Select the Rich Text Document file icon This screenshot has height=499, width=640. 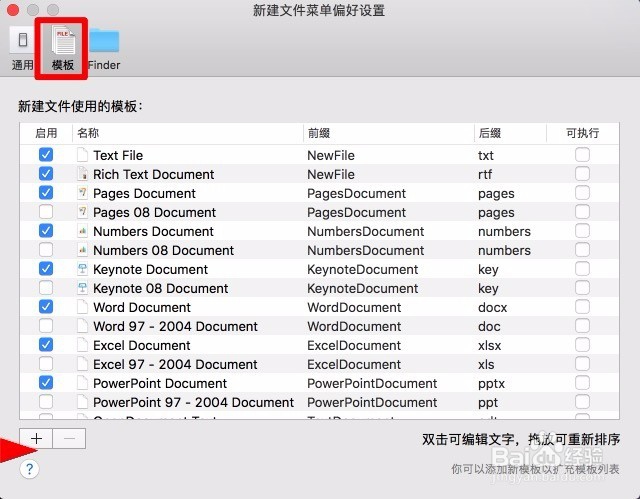[x=82, y=174]
